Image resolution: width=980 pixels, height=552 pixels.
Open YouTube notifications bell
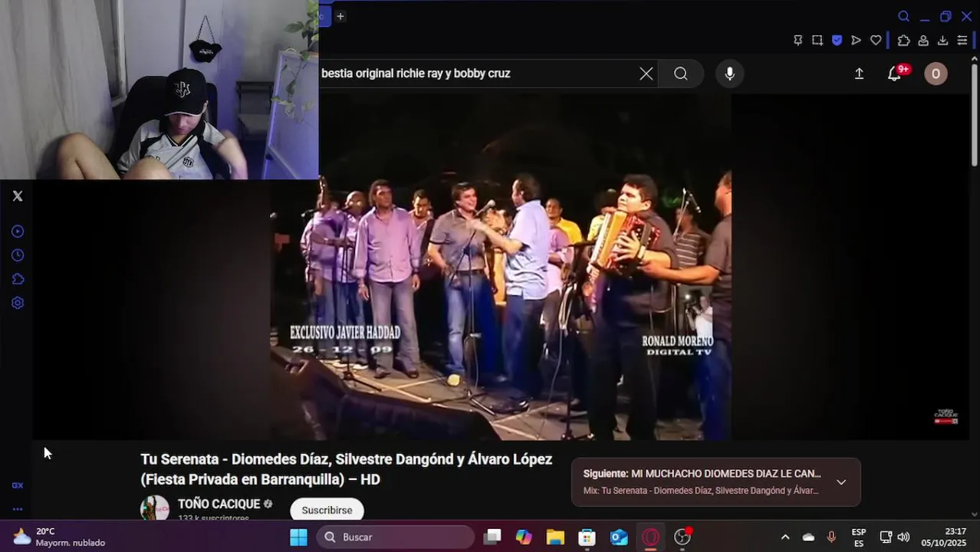click(894, 74)
